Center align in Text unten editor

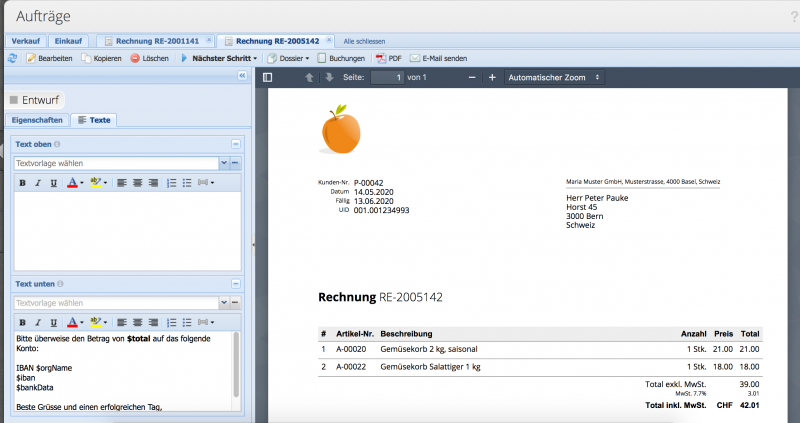click(x=137, y=322)
